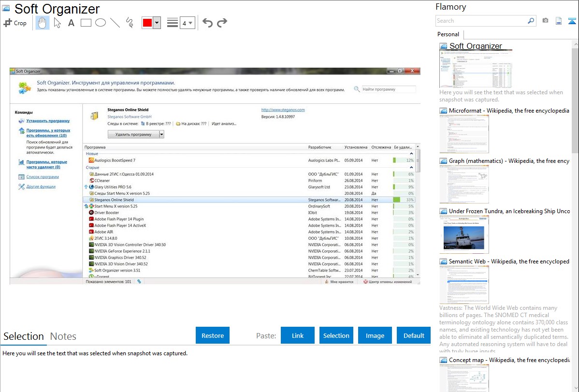Click the Установлена column header
This screenshot has height=392, width=579.
pyautogui.click(x=356, y=147)
